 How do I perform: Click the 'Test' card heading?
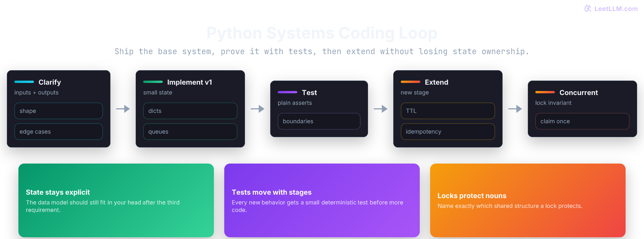click(309, 93)
